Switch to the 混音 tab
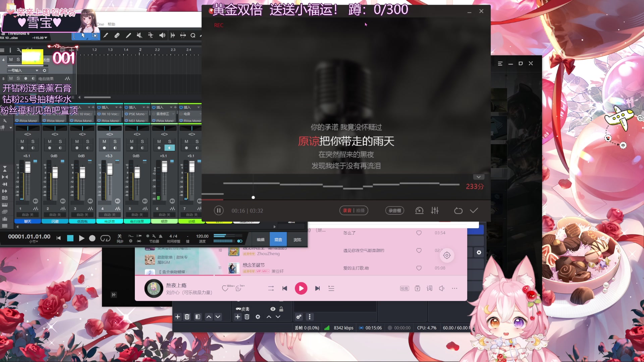Image resolution: width=644 pixels, height=362 pixels. coord(278,240)
